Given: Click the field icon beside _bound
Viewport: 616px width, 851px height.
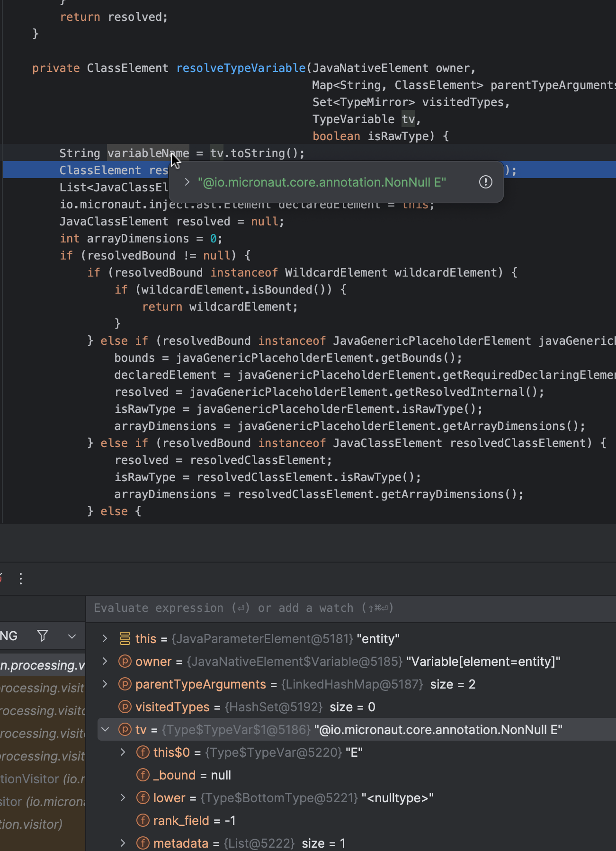Looking at the screenshot, I should [143, 775].
